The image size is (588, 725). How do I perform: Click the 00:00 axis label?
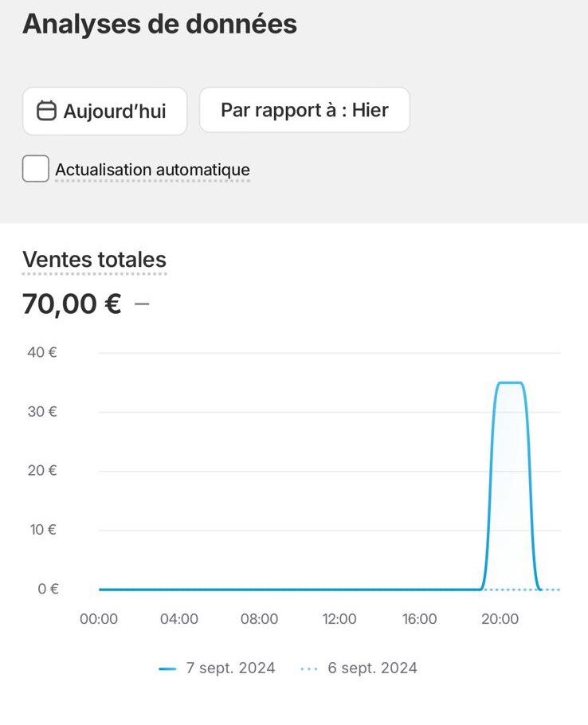[x=99, y=619]
